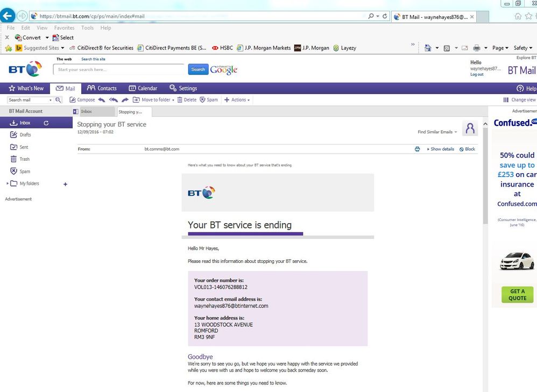
Task: Open the Settings tab
Action: click(183, 88)
